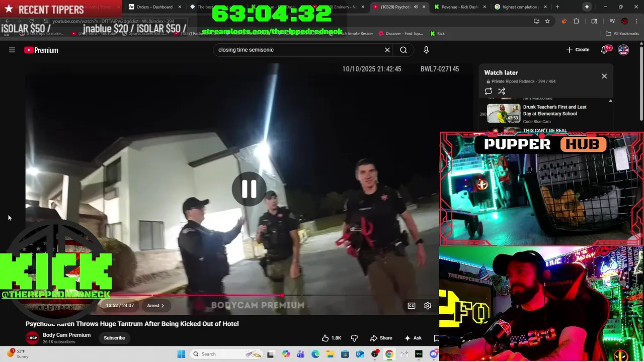The height and width of the screenshot is (362, 644).
Task: Open a new browser tab
Action: click(x=557, y=7)
